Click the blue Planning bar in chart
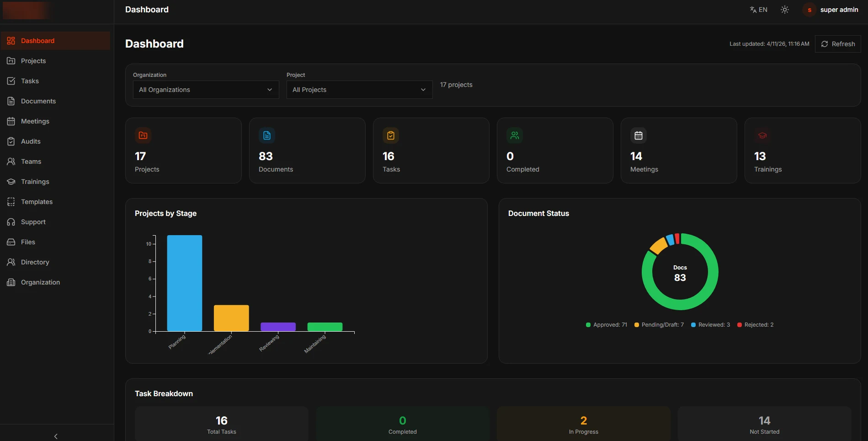868x441 pixels. [185, 283]
